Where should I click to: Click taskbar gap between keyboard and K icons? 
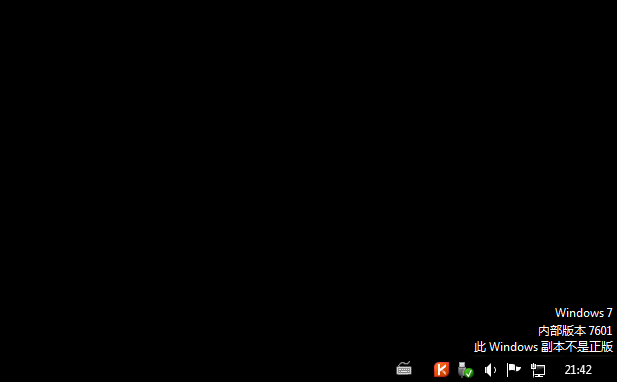423,369
